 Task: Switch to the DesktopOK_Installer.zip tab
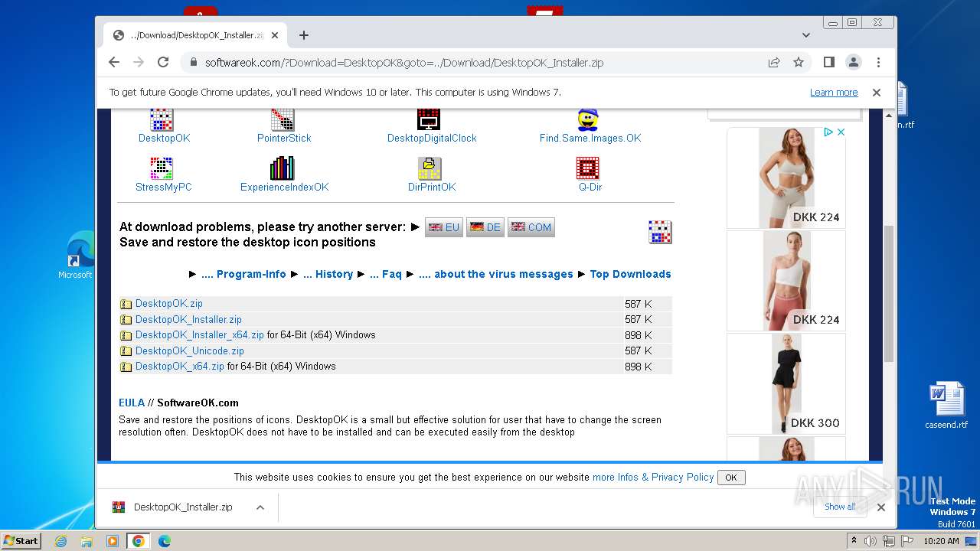(x=195, y=35)
